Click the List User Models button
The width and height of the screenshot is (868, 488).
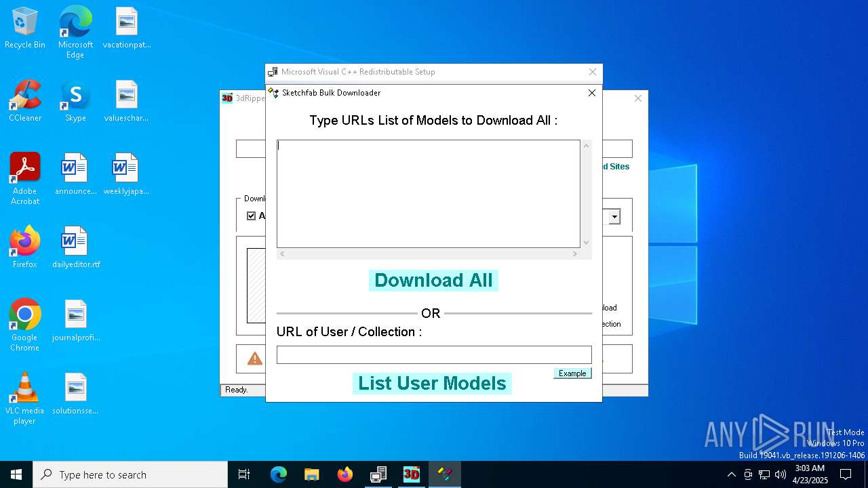click(x=432, y=383)
